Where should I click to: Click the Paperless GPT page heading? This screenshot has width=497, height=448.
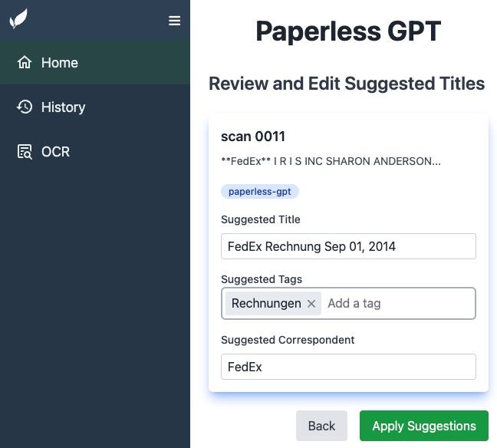[x=348, y=31]
